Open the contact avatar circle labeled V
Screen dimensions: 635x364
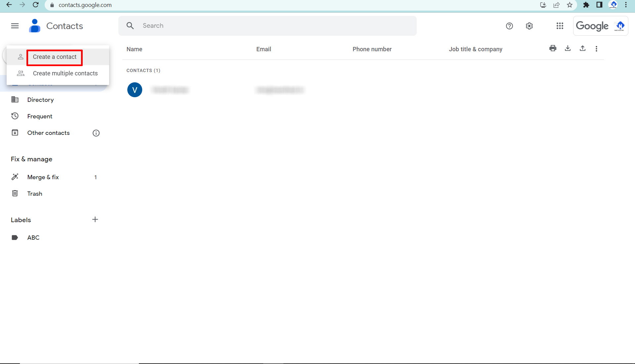pyautogui.click(x=135, y=90)
